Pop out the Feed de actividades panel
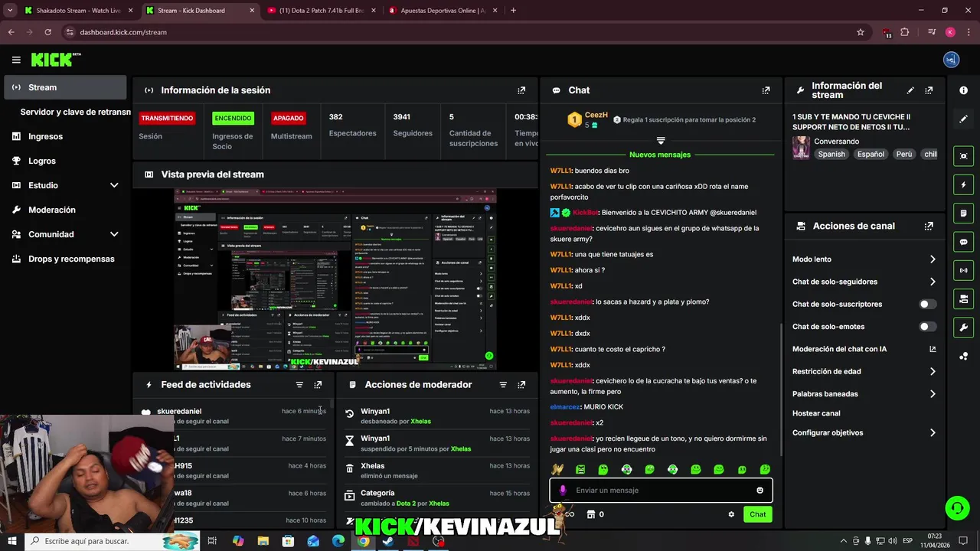The height and width of the screenshot is (551, 980). click(x=318, y=385)
